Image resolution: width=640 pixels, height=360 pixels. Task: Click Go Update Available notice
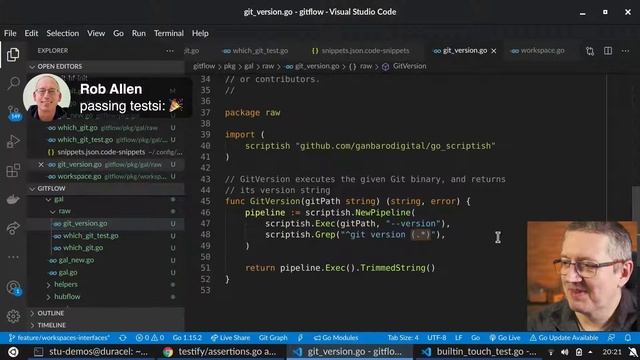tap(564, 338)
